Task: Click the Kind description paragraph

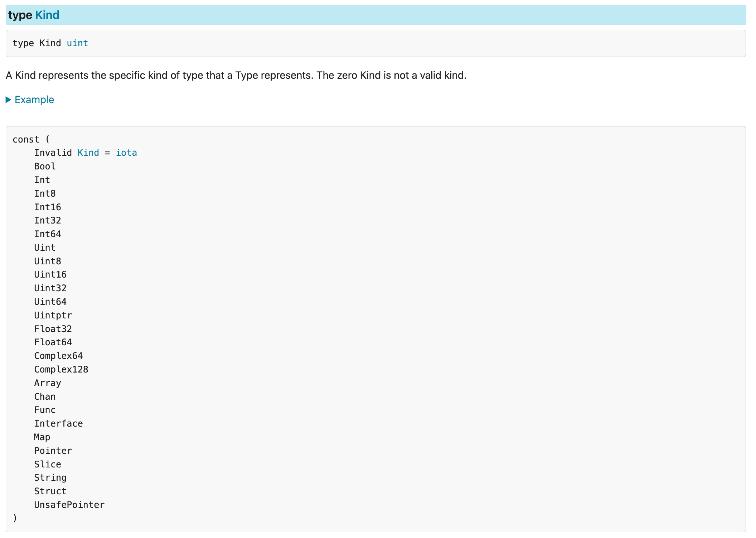Action: [236, 76]
